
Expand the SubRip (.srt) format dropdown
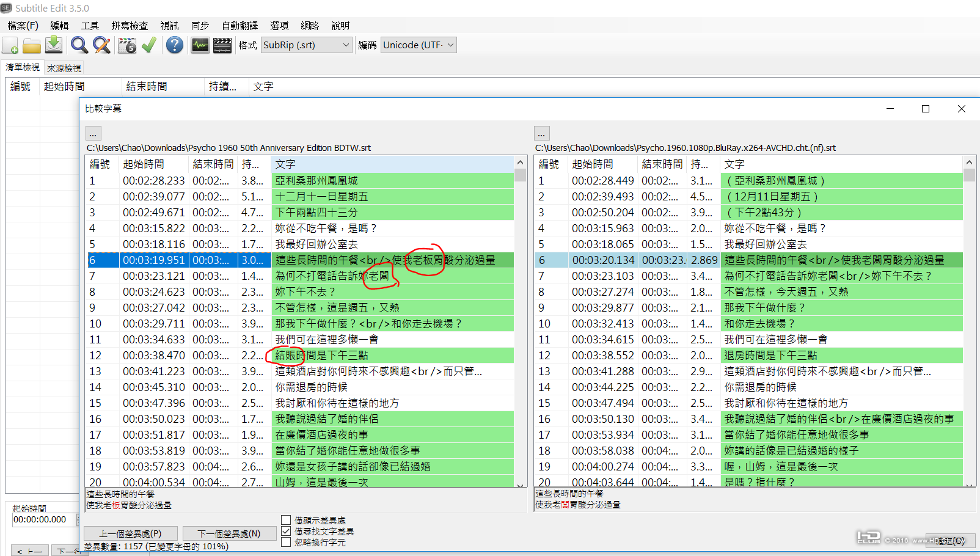point(307,45)
